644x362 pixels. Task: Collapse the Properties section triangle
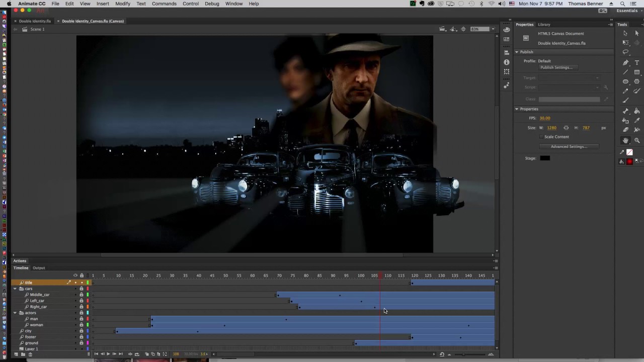[517, 109]
